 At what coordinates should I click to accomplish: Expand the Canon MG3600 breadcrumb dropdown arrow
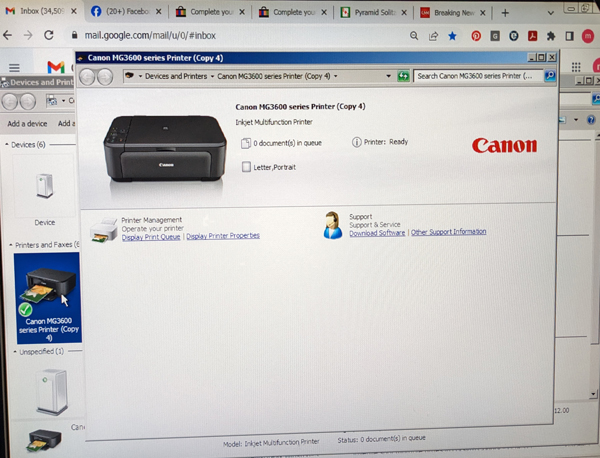coord(336,76)
